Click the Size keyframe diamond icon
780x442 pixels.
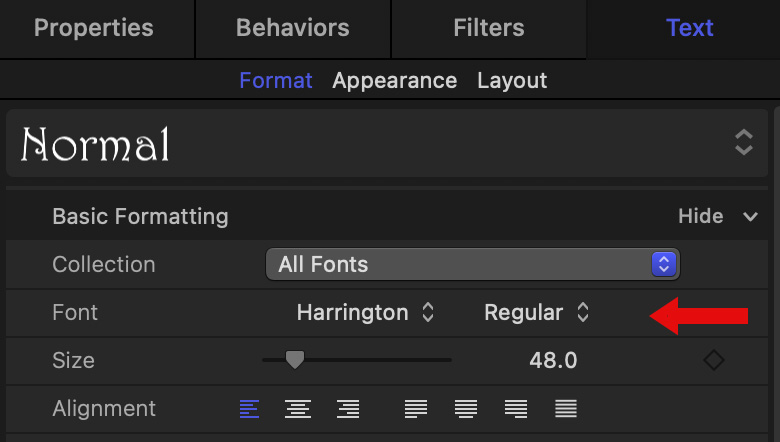click(x=713, y=360)
